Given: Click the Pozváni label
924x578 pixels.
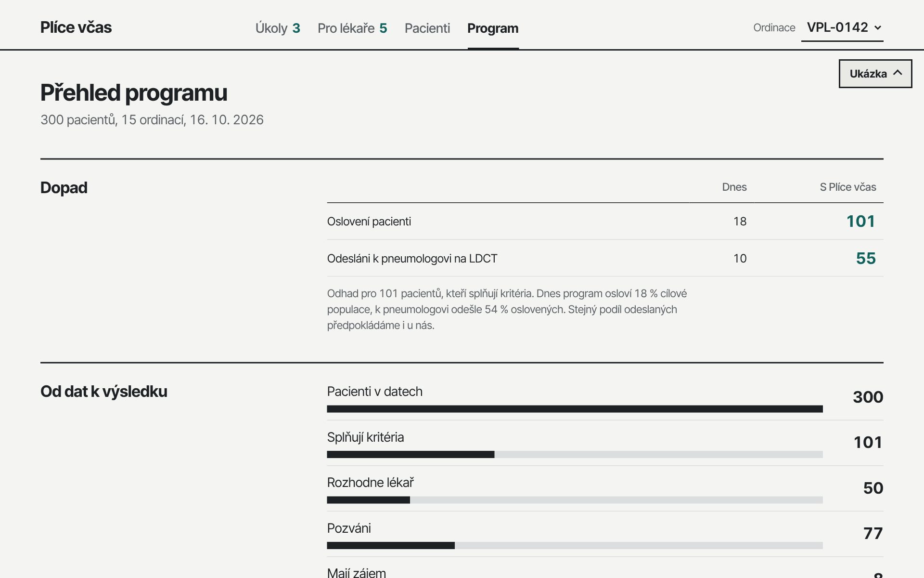Looking at the screenshot, I should coord(349,528).
